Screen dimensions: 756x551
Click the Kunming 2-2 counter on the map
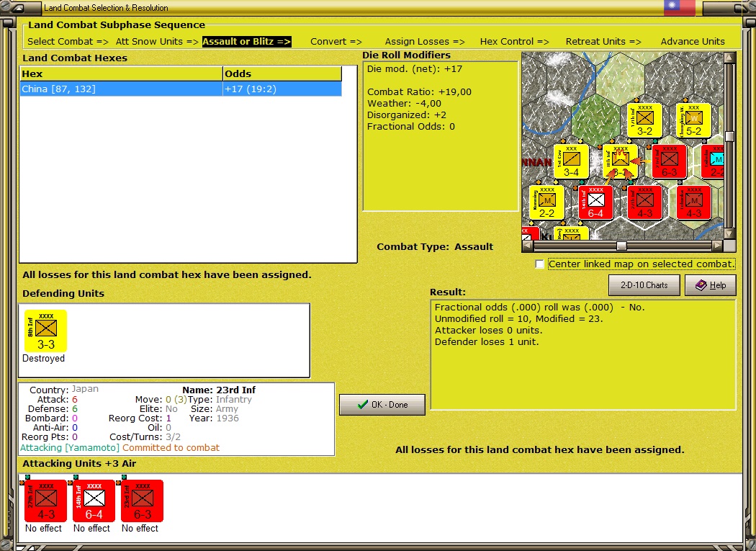[546, 202]
